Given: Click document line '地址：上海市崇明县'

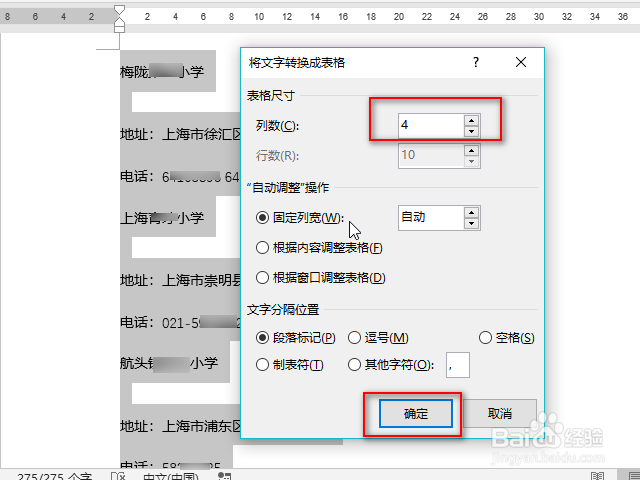Looking at the screenshot, I should tap(180, 280).
